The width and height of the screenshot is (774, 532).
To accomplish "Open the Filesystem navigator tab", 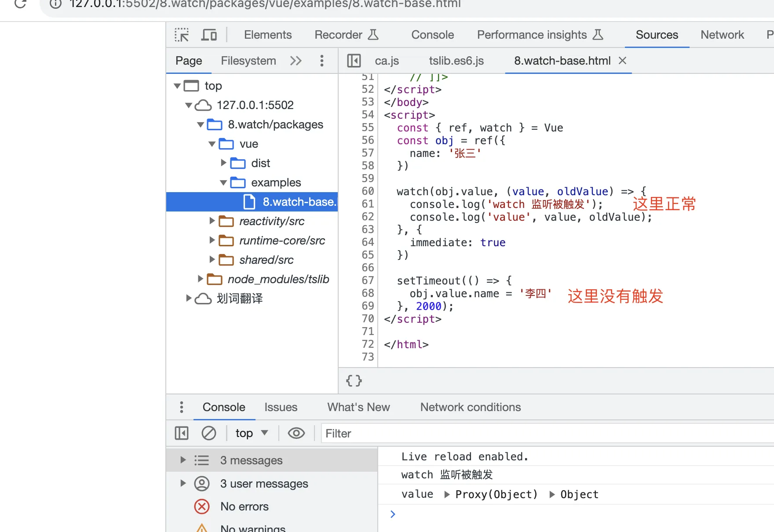I will [x=248, y=61].
